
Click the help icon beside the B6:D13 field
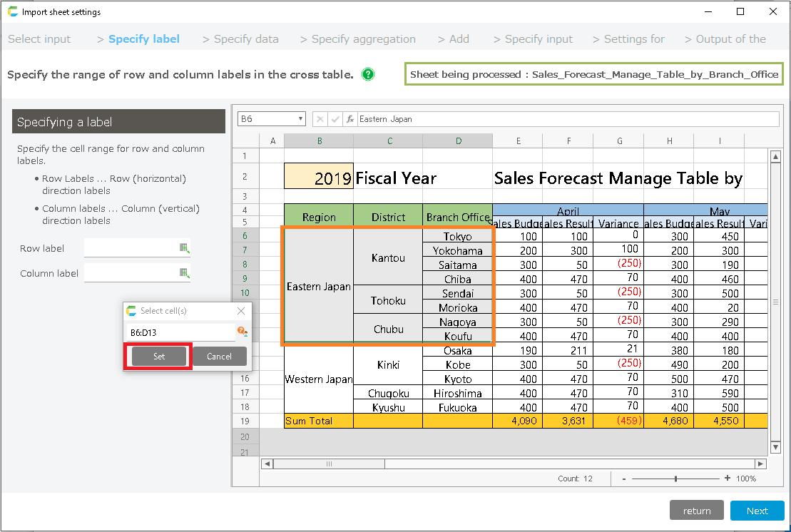pos(242,332)
